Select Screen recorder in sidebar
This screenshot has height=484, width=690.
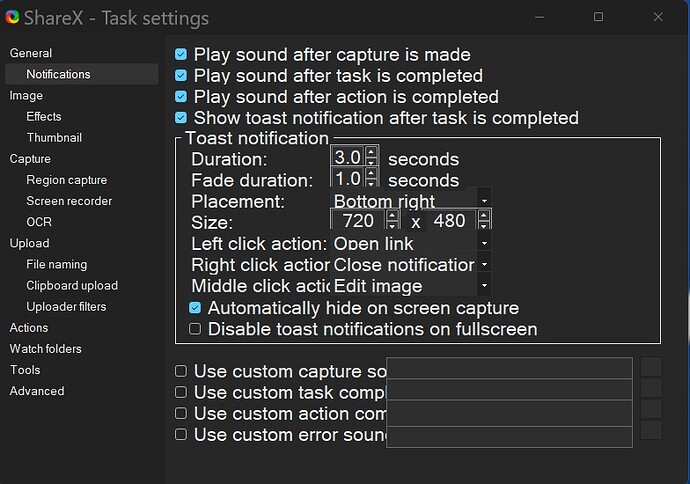click(69, 201)
